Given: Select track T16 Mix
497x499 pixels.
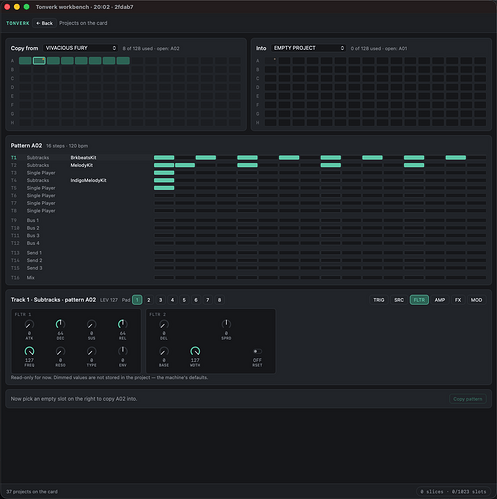Looking at the screenshot, I should click(248, 278).
